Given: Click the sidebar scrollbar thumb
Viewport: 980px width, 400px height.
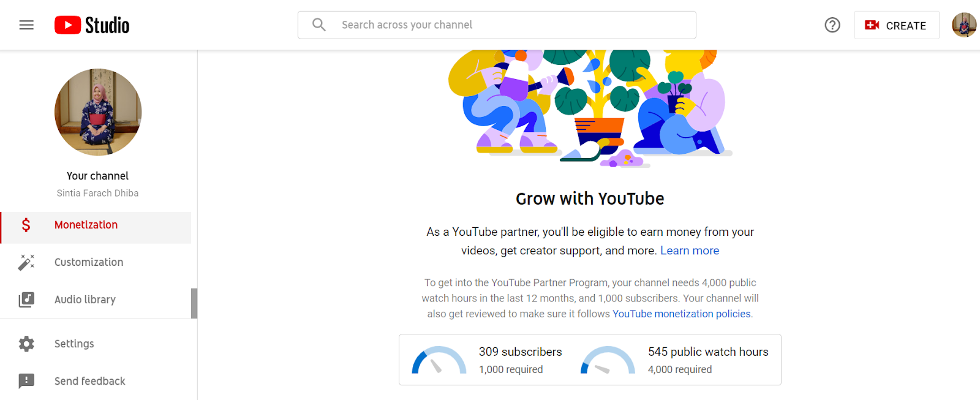Looking at the screenshot, I should pyautogui.click(x=194, y=303).
